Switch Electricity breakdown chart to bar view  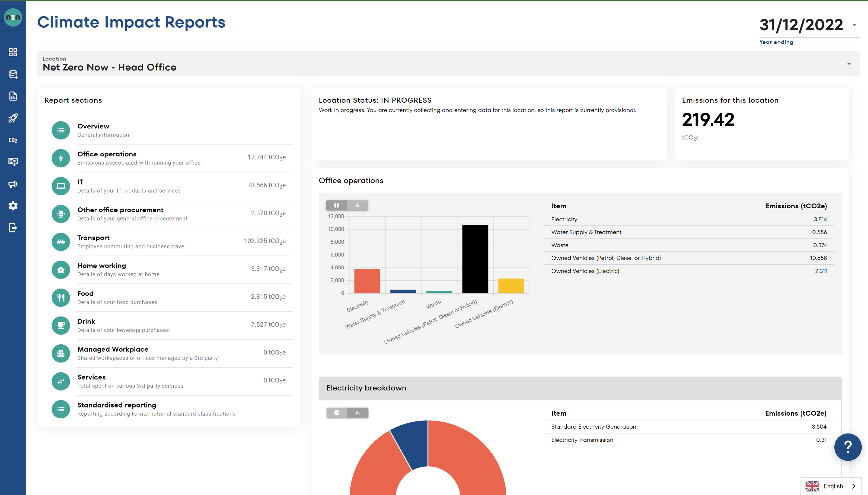coord(358,412)
